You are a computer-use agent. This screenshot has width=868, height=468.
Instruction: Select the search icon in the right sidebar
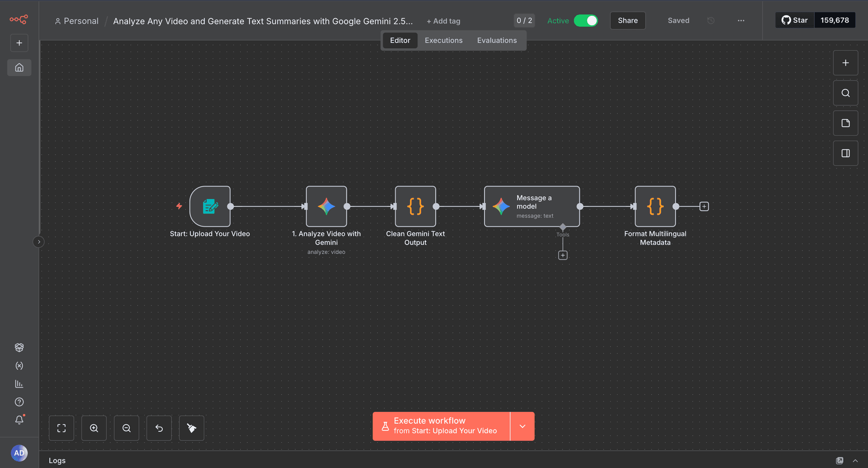[x=845, y=93]
